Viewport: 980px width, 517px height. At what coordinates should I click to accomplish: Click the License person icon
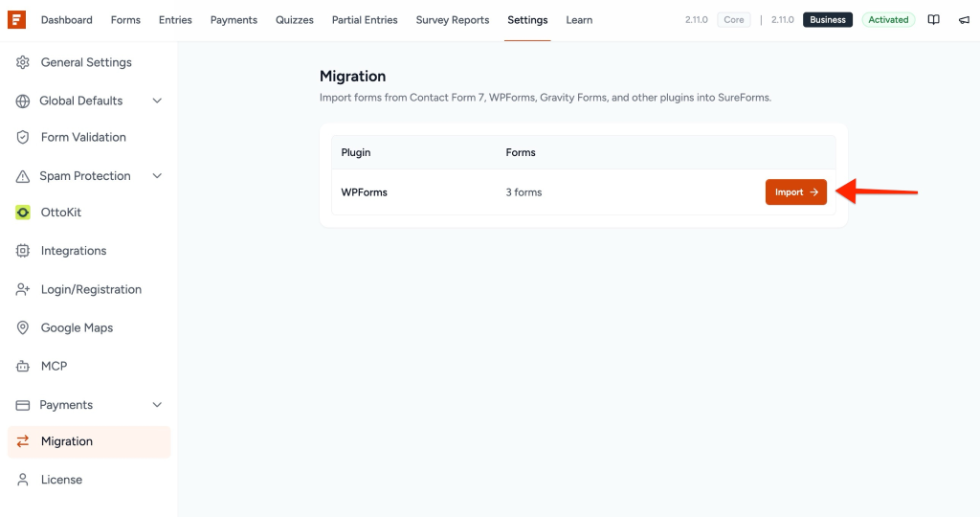23,480
